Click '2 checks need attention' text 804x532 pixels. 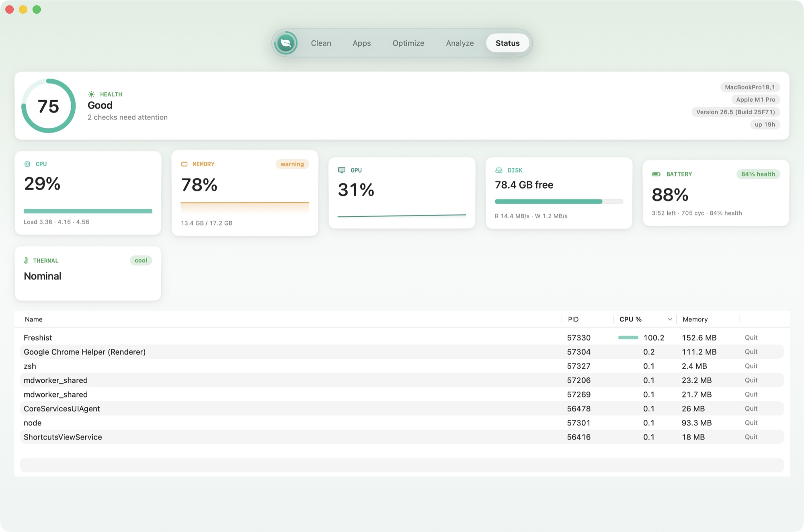point(128,117)
